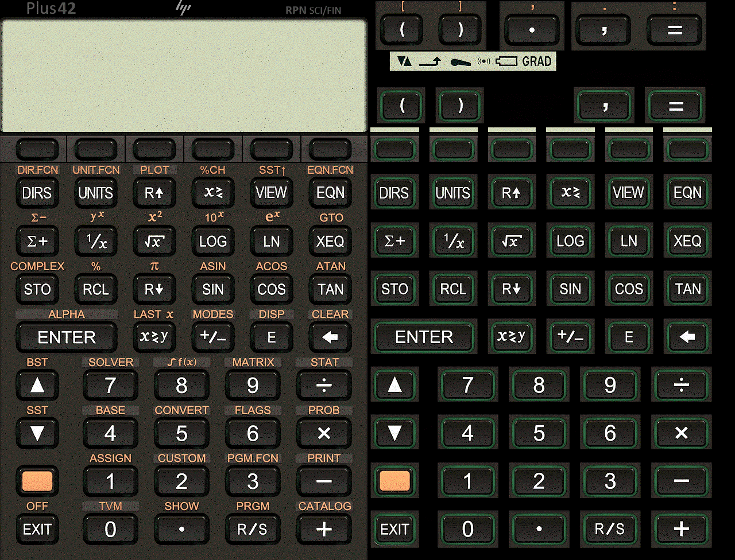This screenshot has height=560, width=735.
Task: Click the 8 key under the ∫f(x) label
Action: point(181,385)
